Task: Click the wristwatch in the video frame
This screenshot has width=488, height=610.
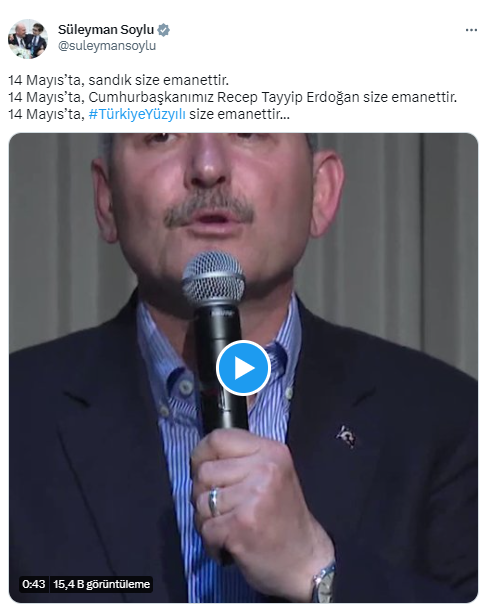Action: (324, 583)
